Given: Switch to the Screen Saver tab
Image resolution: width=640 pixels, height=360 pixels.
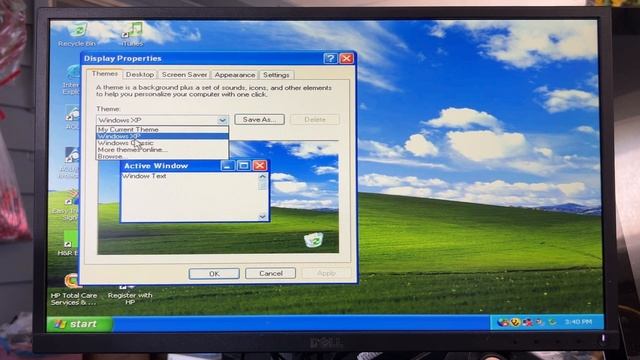Looking at the screenshot, I should tap(184, 75).
